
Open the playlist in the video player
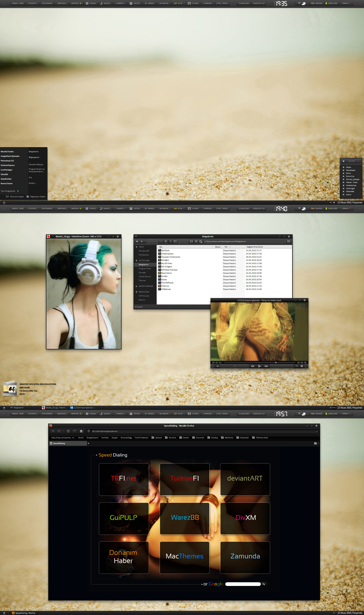(x=297, y=366)
